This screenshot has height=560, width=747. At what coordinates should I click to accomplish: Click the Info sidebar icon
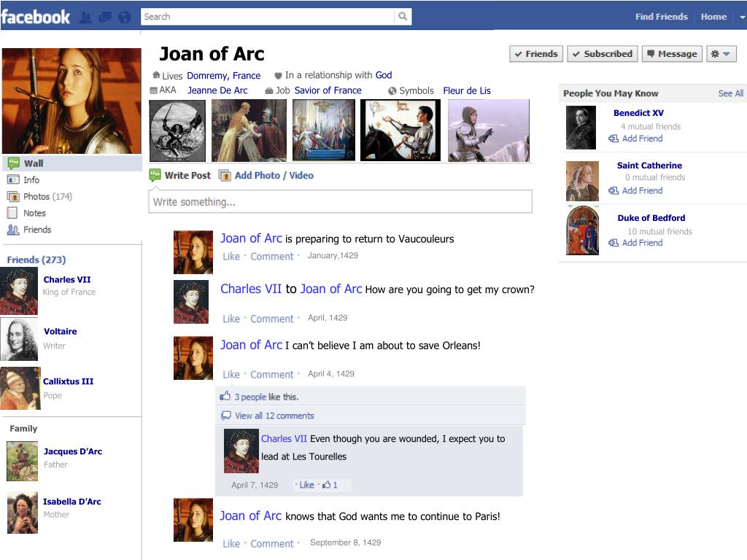coord(13,180)
